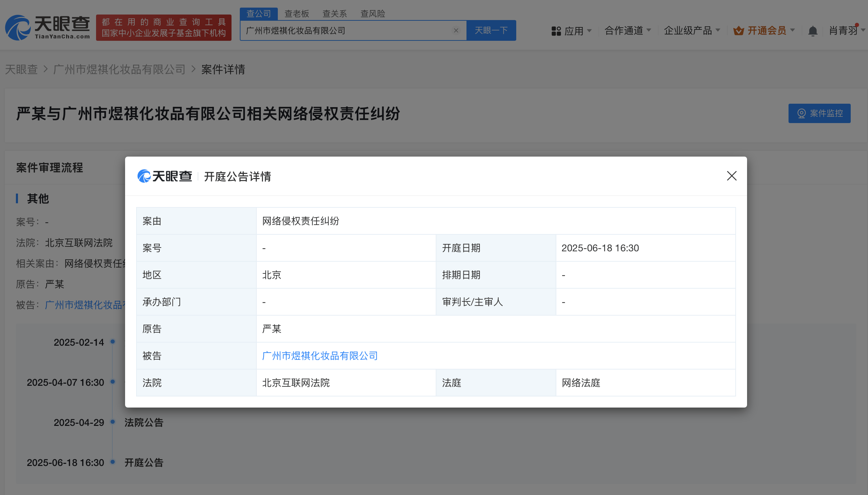This screenshot has height=495, width=868.
Task: Open defendant link 广州市煜祺化妆品有限公司 in dialog
Action: pos(320,356)
